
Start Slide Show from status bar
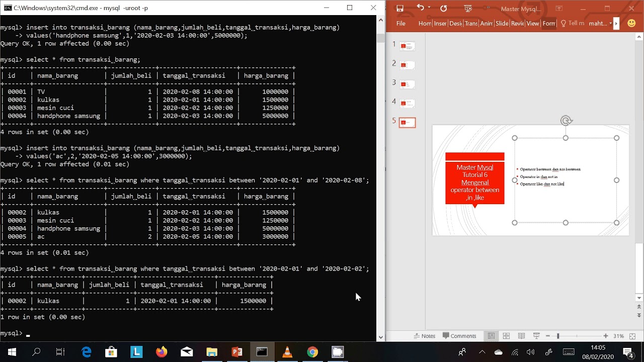pos(536,336)
